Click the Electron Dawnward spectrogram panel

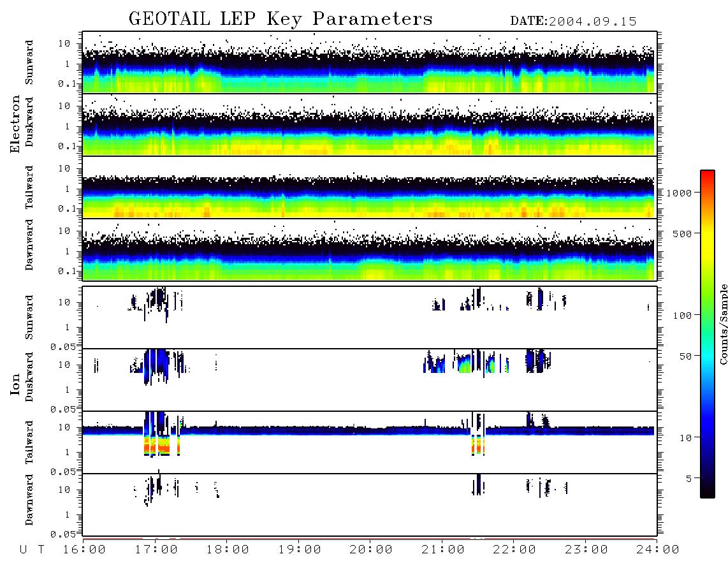[x=370, y=250]
